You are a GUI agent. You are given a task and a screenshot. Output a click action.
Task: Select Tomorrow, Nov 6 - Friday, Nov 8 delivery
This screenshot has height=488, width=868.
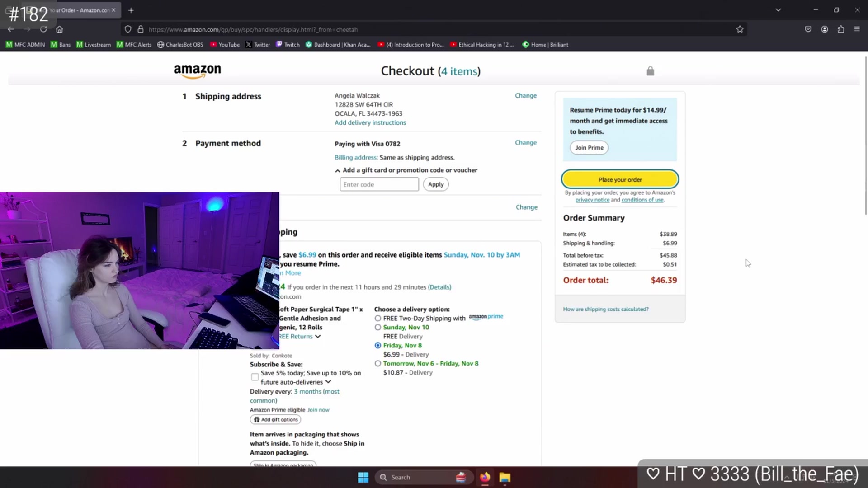pos(378,364)
